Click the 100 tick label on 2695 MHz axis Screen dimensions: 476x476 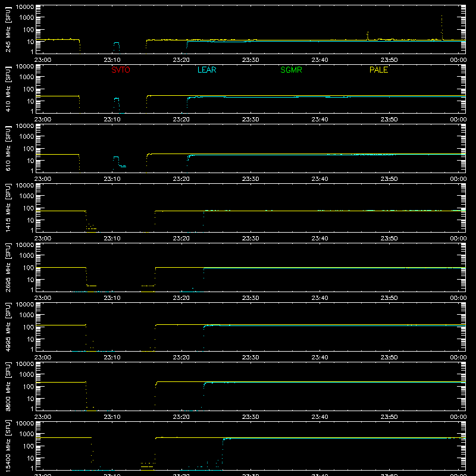click(29, 268)
